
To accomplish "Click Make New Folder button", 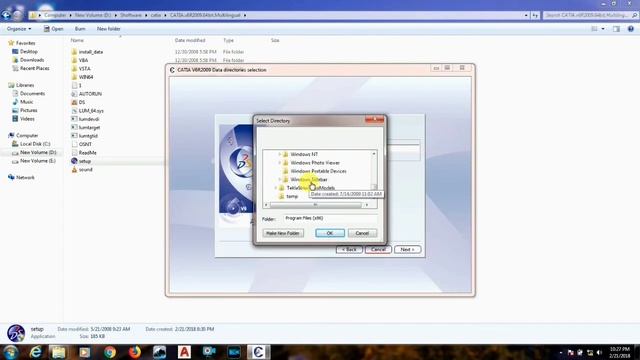I will coord(283,233).
